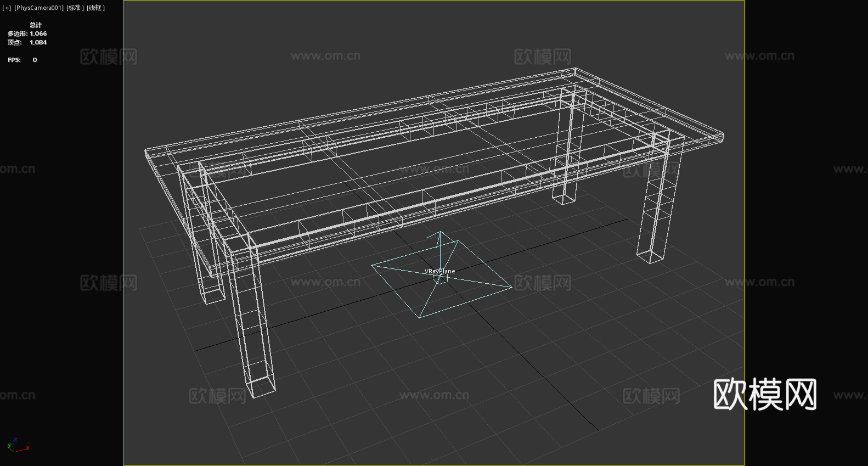Open the [+] general viewport menu
The height and width of the screenshot is (466, 868).
(x=7, y=8)
